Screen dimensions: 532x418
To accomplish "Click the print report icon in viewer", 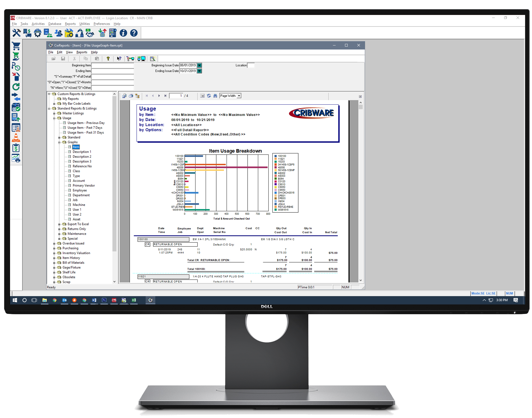I will (131, 96).
